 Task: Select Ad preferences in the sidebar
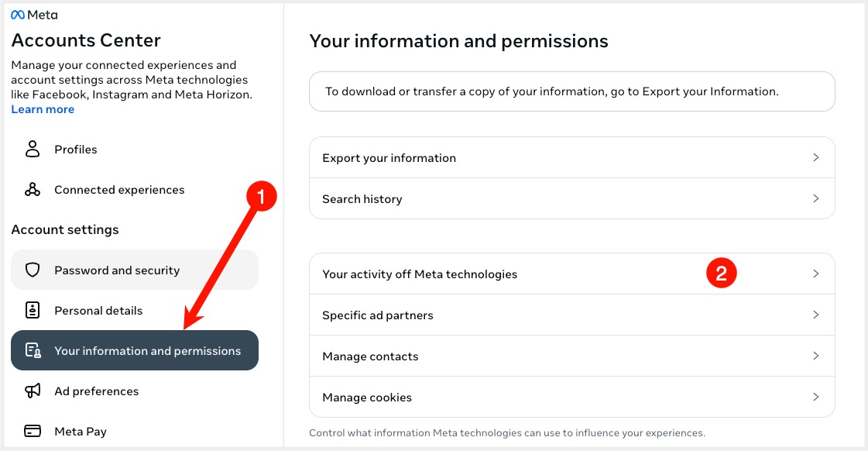pos(97,391)
